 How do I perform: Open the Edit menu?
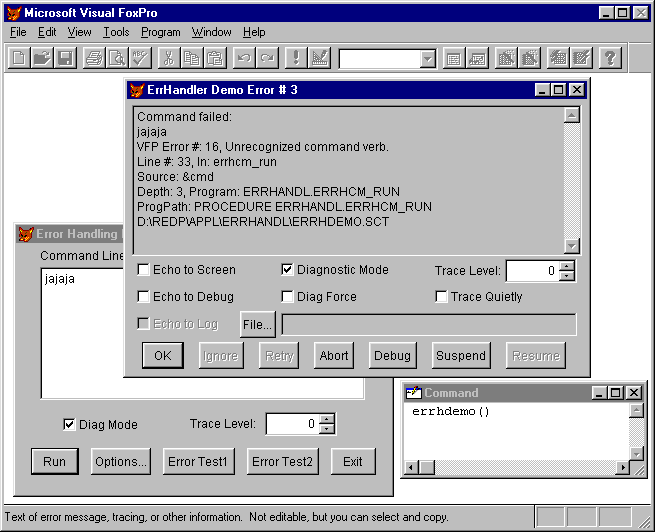pos(47,32)
